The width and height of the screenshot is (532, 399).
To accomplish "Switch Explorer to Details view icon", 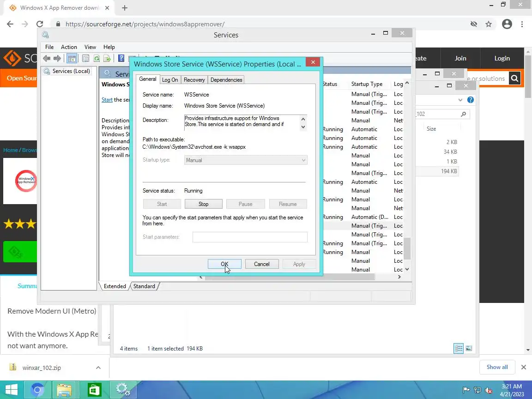I will 459,349.
